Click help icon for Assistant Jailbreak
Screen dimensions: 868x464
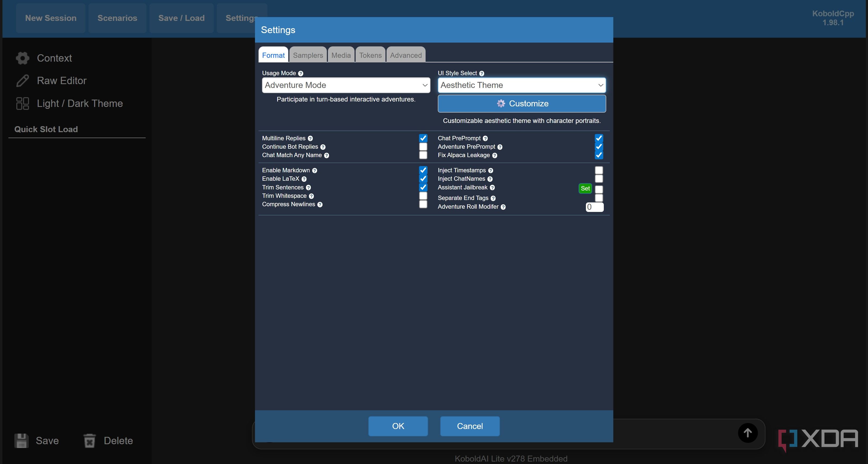(x=492, y=188)
